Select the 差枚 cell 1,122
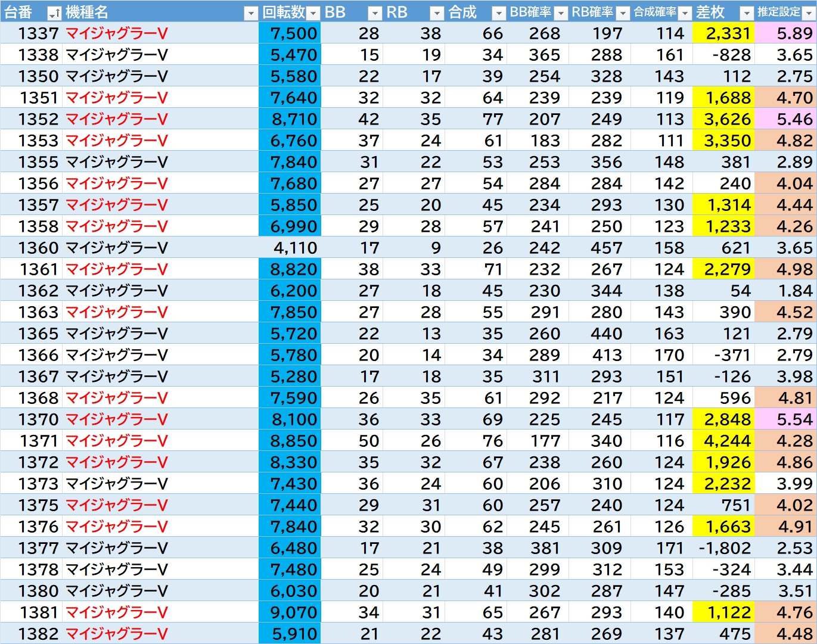Image resolution: width=817 pixels, height=644 pixels. [x=723, y=612]
